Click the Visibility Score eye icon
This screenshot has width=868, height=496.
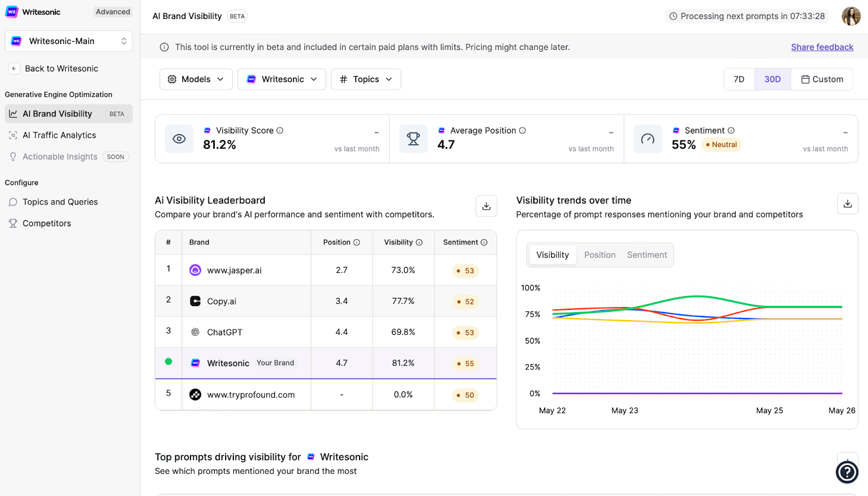(179, 139)
